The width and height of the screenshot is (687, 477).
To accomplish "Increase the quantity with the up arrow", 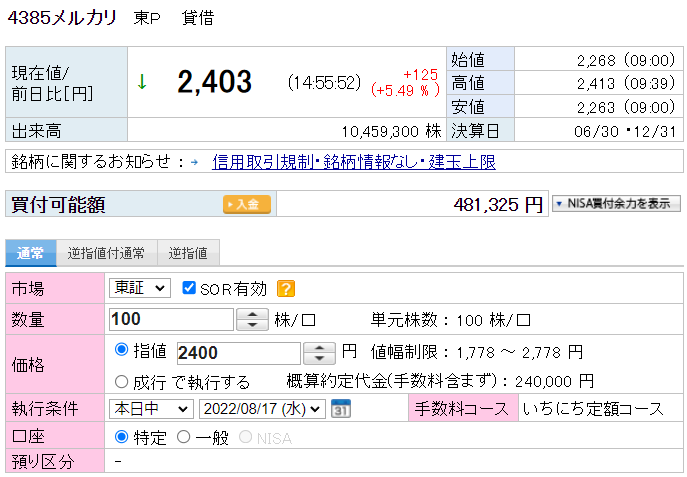I will point(252,314).
